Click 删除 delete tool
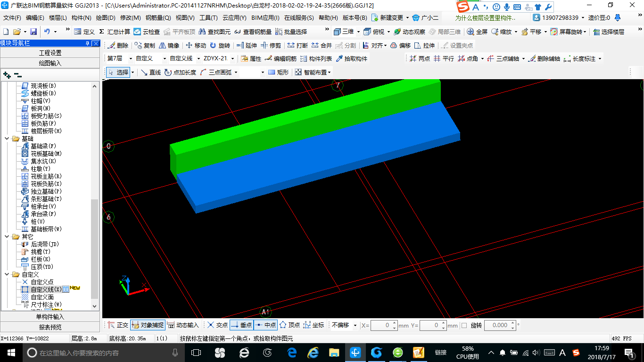This screenshot has width=644, height=362. 118,45
